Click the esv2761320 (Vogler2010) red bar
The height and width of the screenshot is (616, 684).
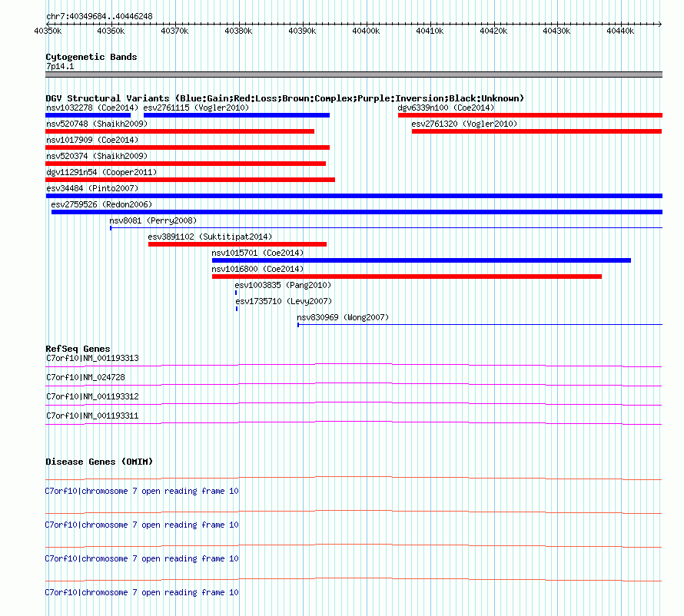click(x=537, y=131)
